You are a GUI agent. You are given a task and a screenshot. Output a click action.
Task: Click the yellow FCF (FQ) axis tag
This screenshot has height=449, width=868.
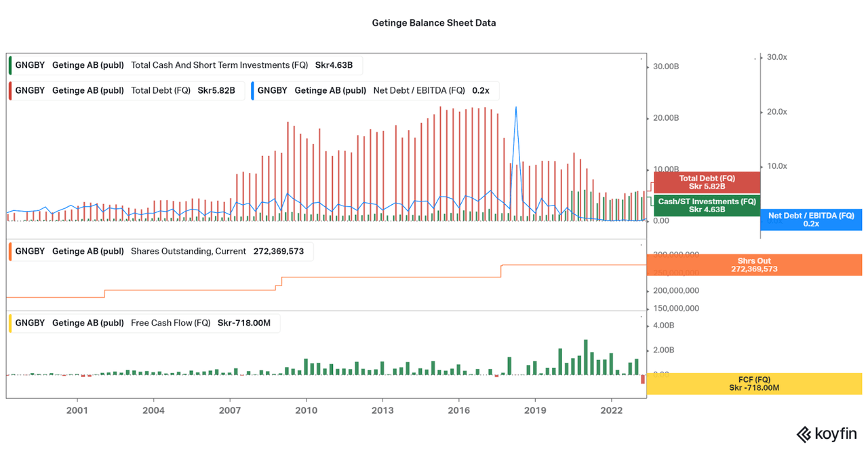coord(754,384)
